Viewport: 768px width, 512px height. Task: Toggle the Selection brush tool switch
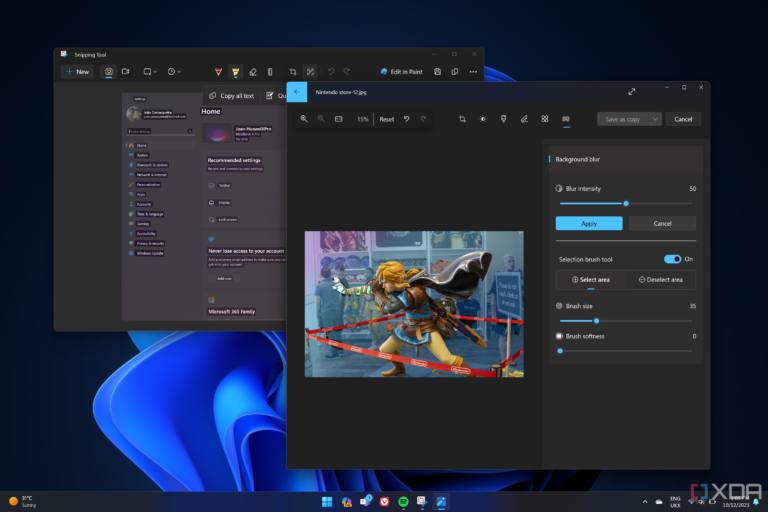click(672, 259)
